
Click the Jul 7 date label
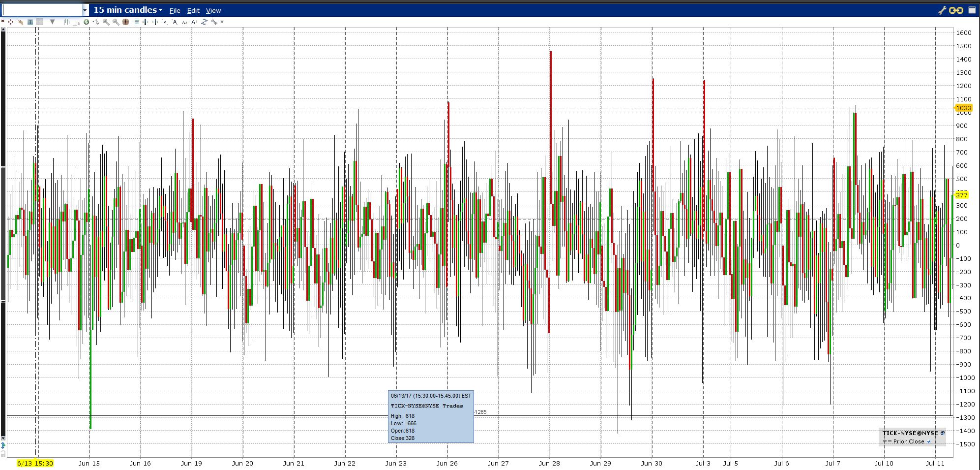point(833,463)
